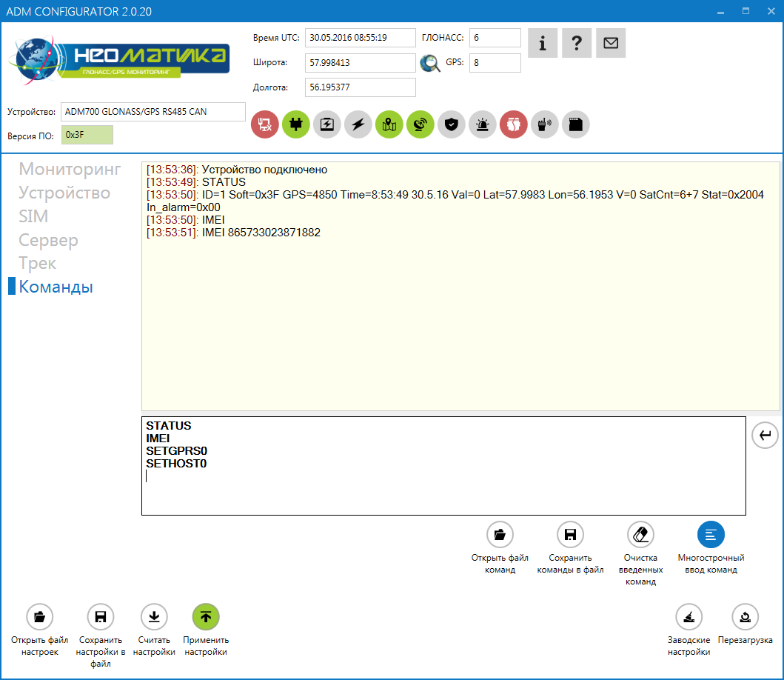Image resolution: width=784 pixels, height=680 pixels.
Task: Select the 'SIM' navigation item
Action: point(33,216)
